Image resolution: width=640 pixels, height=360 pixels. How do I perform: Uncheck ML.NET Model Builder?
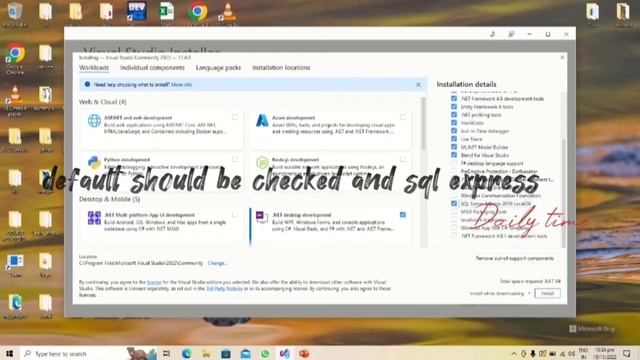pos(454,147)
